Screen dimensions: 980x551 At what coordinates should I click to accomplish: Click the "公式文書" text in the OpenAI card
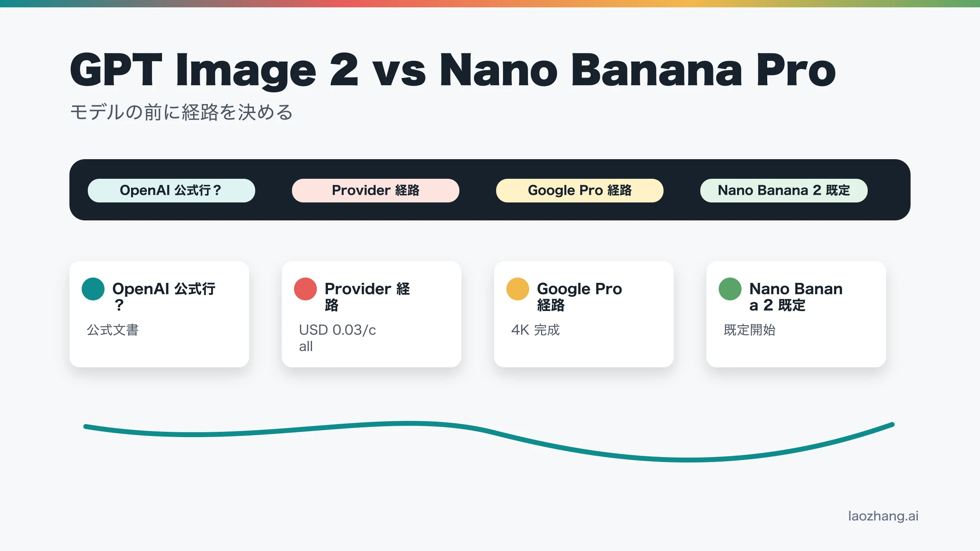[x=113, y=330]
